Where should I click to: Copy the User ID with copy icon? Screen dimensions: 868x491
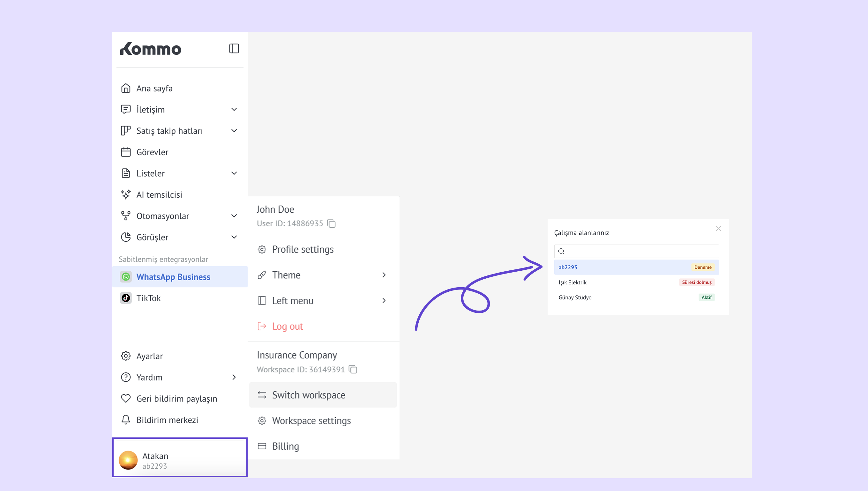pos(332,224)
